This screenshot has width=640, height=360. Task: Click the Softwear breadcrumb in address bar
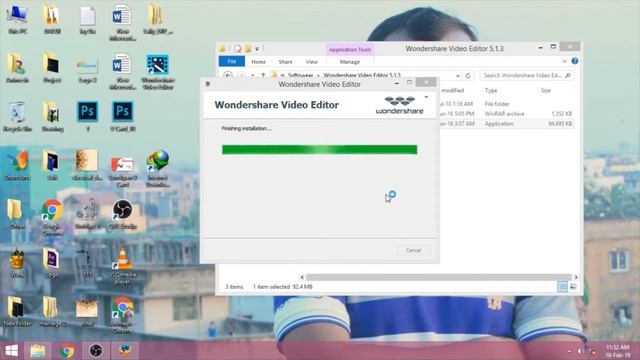click(300, 76)
